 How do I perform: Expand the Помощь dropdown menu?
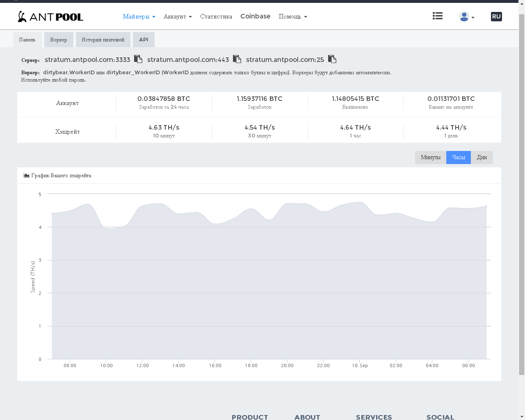tap(293, 16)
